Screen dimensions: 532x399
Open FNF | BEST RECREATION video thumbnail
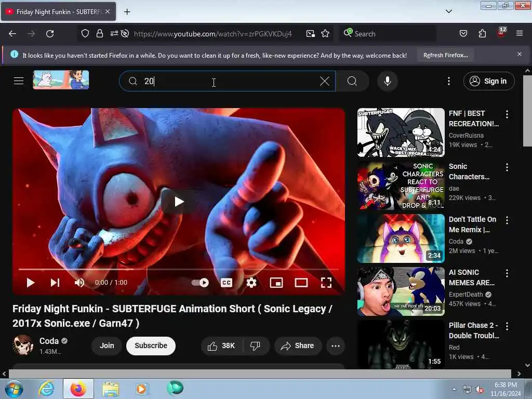(x=401, y=132)
